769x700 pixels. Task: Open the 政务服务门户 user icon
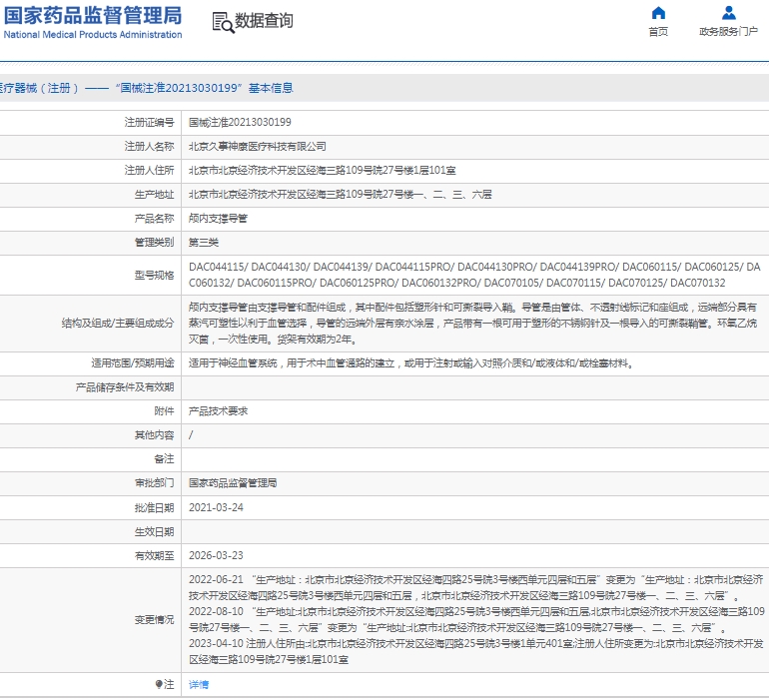point(729,13)
